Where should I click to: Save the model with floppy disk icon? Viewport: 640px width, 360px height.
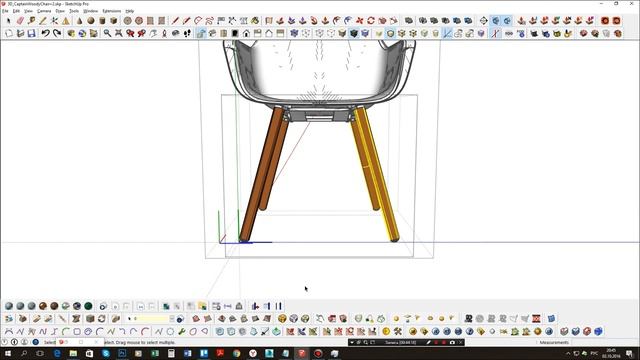point(31,33)
